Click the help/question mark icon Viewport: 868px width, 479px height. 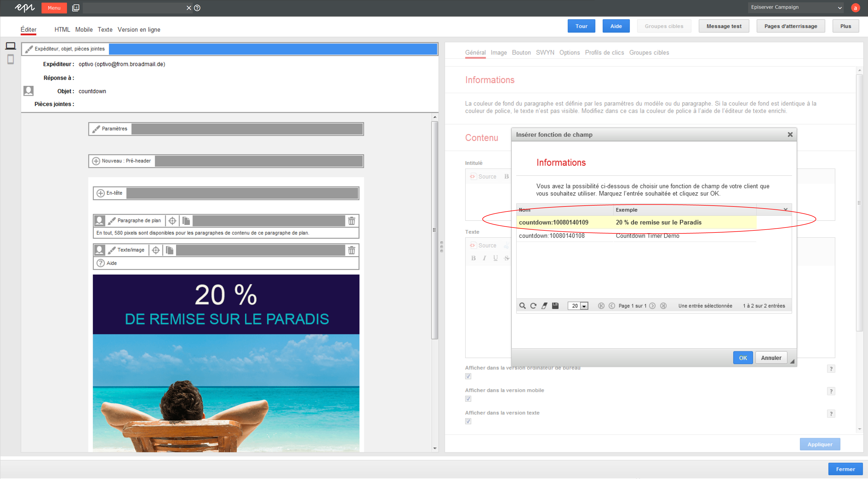click(198, 8)
